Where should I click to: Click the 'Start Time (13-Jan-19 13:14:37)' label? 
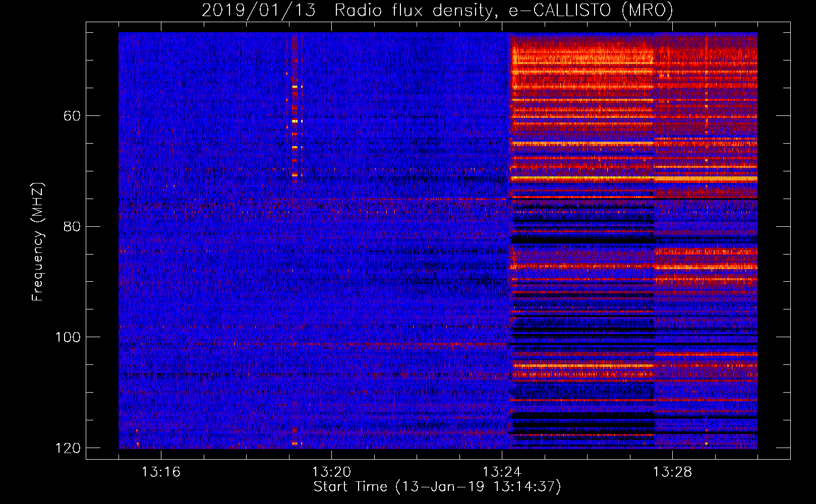(437, 487)
